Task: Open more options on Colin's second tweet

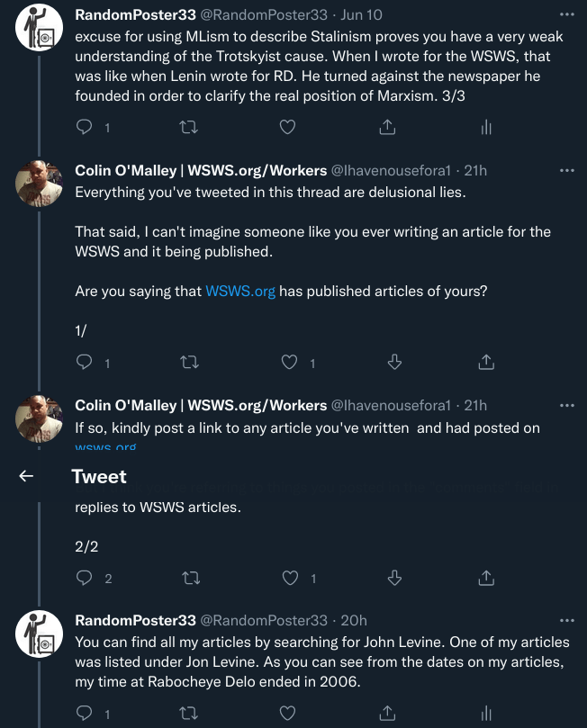Action: tap(566, 406)
